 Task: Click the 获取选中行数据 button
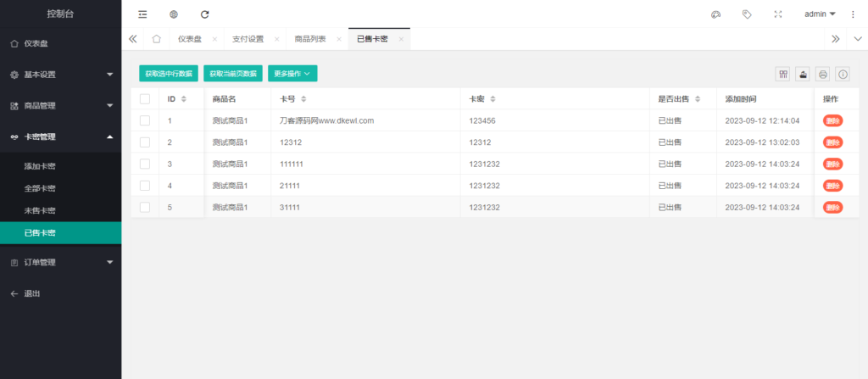tap(168, 75)
